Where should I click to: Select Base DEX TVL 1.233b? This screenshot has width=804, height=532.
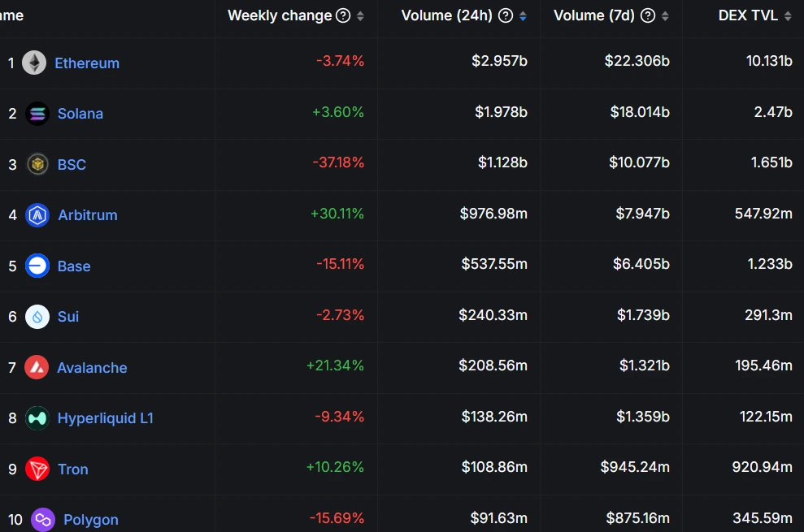770,264
